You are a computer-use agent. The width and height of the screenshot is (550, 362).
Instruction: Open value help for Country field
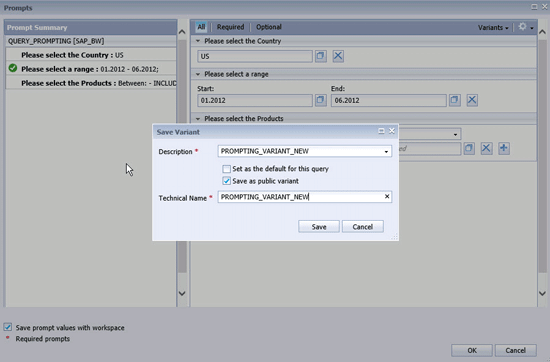(321, 56)
